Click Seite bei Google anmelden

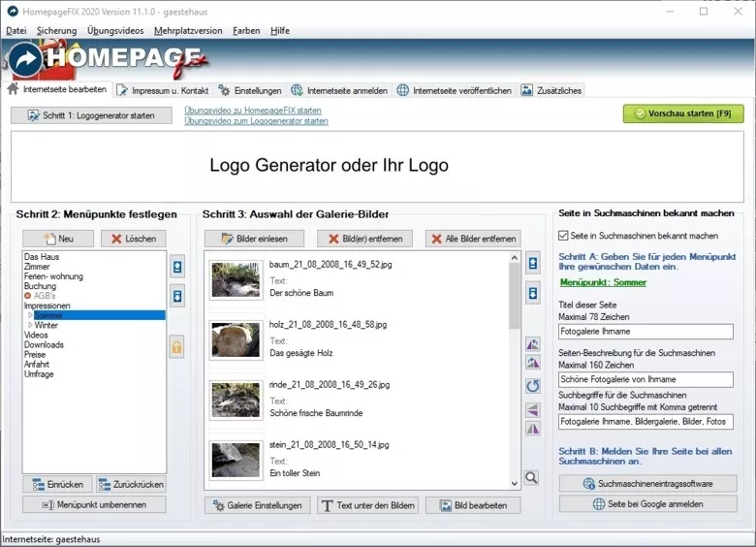tap(648, 504)
